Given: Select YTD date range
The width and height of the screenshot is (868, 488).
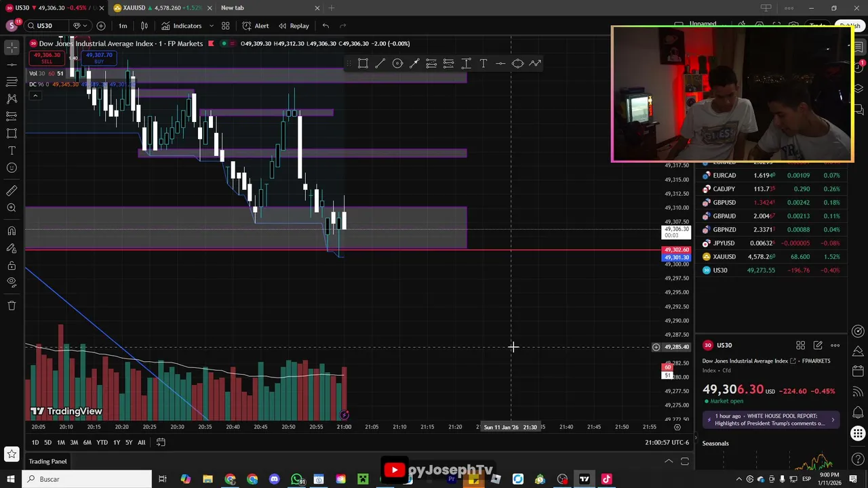Looking at the screenshot, I should (102, 443).
